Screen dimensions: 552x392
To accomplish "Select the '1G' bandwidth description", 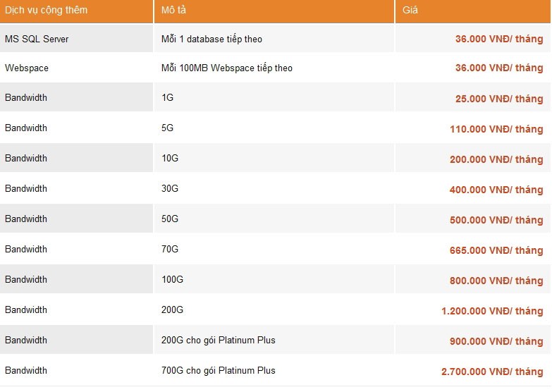I will (168, 97).
